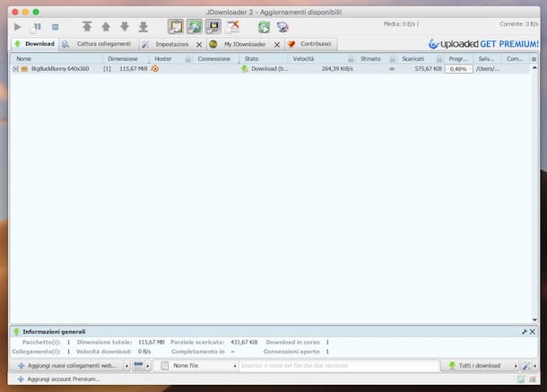Sort by the Salv... column header
547x392 pixels.
[x=486, y=58]
